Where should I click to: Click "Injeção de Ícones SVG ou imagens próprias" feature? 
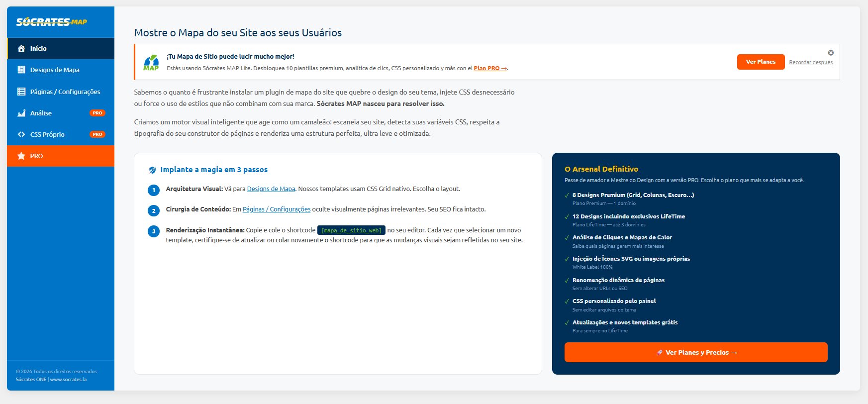pyautogui.click(x=631, y=259)
